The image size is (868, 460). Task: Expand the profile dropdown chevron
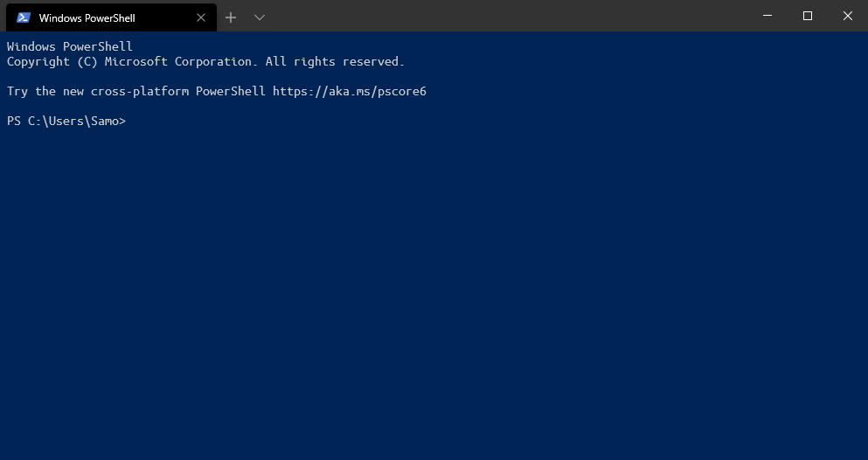[x=259, y=17]
